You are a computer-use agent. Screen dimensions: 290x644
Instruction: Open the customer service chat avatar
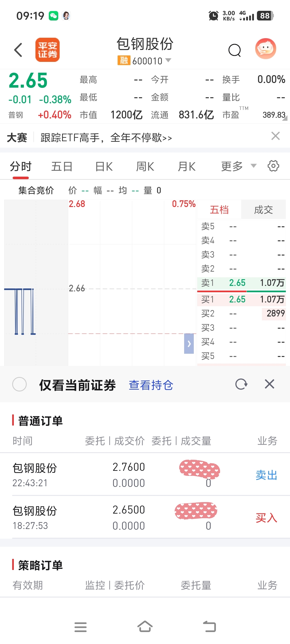(x=265, y=49)
